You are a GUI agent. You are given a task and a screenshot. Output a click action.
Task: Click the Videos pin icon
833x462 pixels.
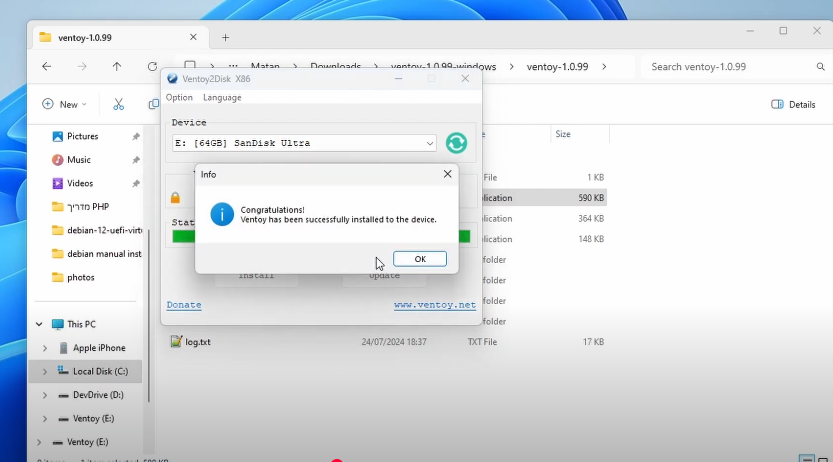[x=136, y=183]
